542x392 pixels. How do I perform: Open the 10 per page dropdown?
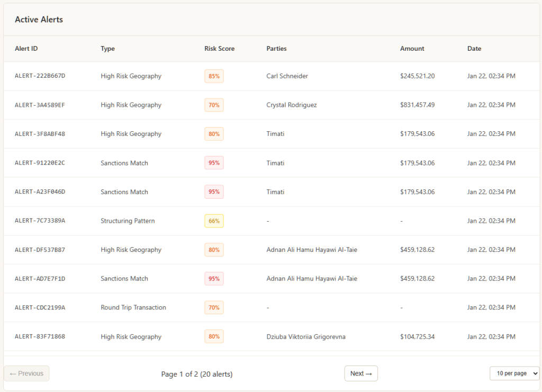point(514,373)
